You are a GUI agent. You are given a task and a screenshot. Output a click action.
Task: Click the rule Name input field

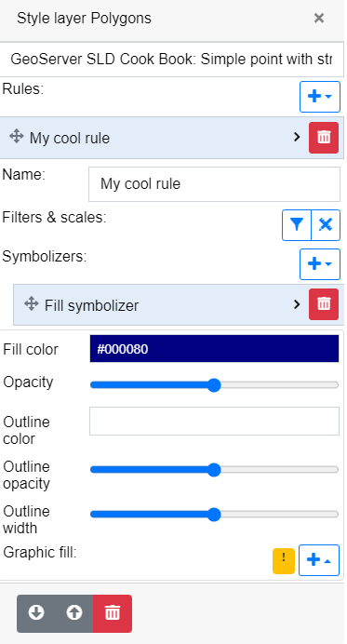pos(214,184)
